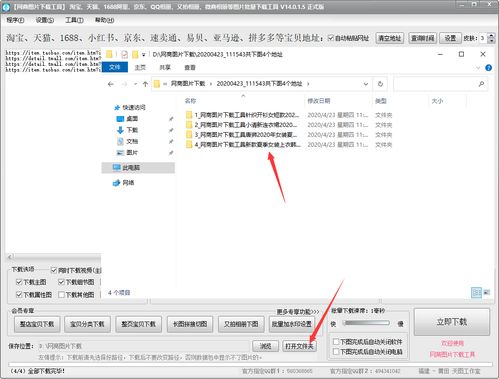Open the 帮助(H) menu
This screenshot has width=499, height=379.
(x=104, y=20)
